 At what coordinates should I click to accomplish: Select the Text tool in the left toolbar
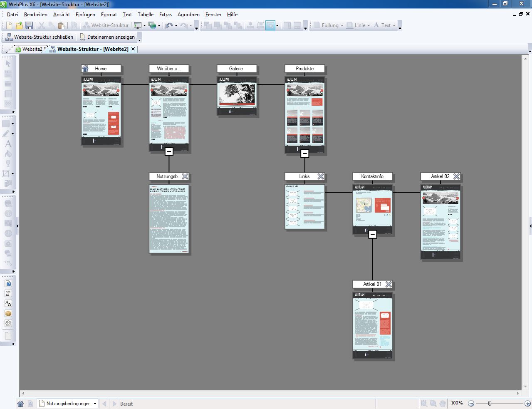click(x=8, y=144)
